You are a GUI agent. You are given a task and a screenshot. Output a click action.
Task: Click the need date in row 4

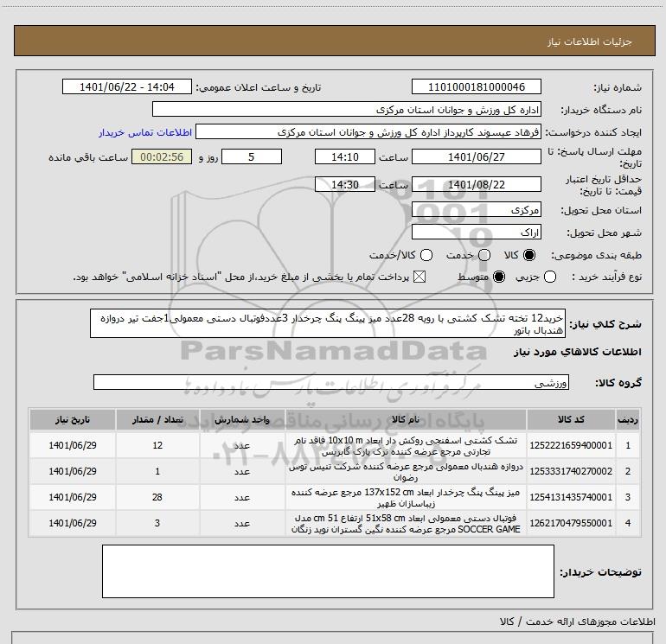tap(73, 523)
